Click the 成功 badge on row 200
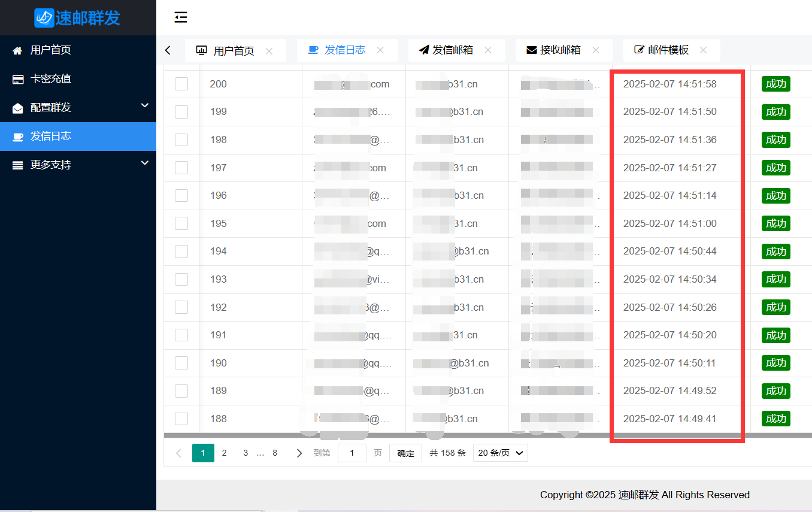This screenshot has height=512, width=812. pos(776,84)
